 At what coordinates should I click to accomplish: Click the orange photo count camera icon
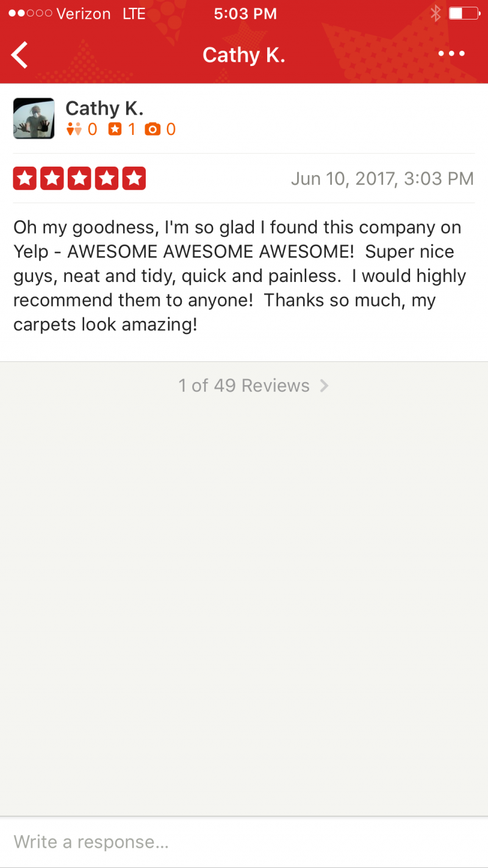point(153,129)
